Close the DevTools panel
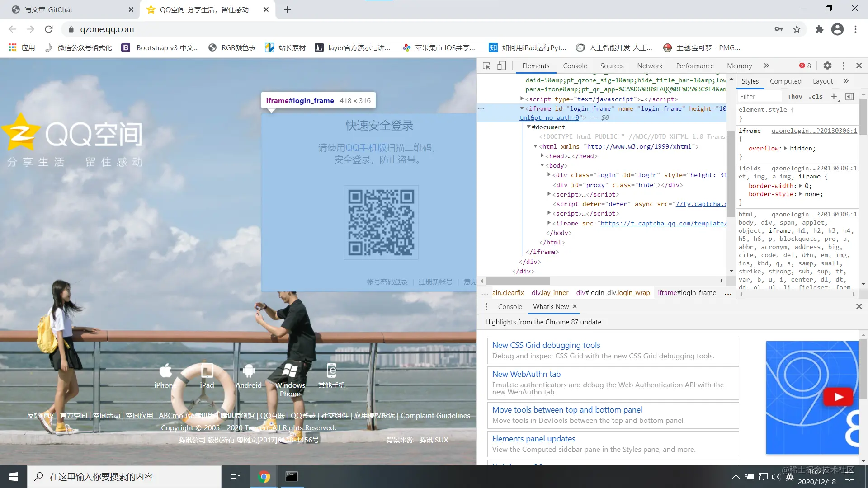The width and height of the screenshot is (868, 488). tap(859, 66)
